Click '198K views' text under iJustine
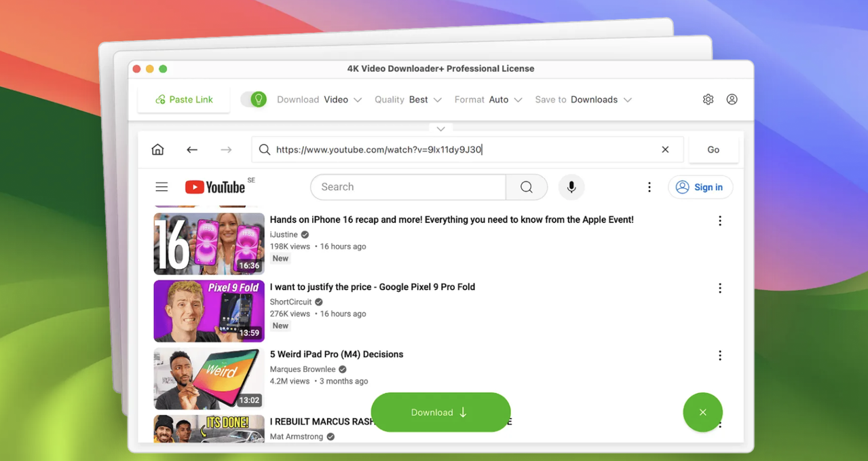This screenshot has width=868, height=461. (290, 246)
